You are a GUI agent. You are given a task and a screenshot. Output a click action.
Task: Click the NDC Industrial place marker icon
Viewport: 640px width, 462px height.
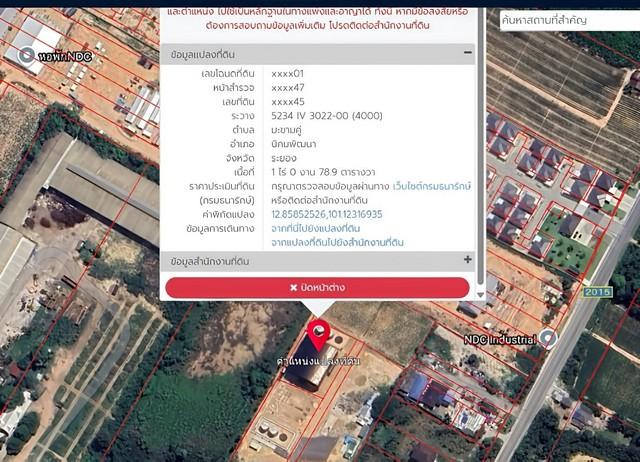point(548,339)
